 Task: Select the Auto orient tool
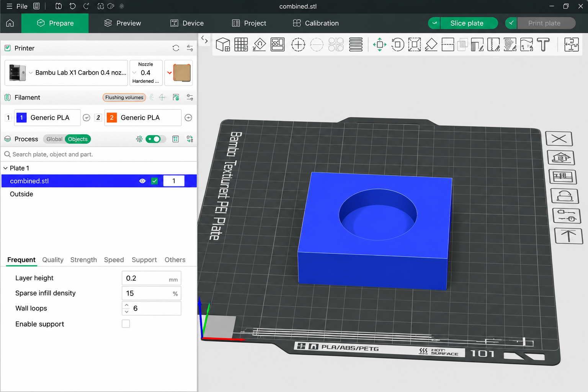coord(260,44)
